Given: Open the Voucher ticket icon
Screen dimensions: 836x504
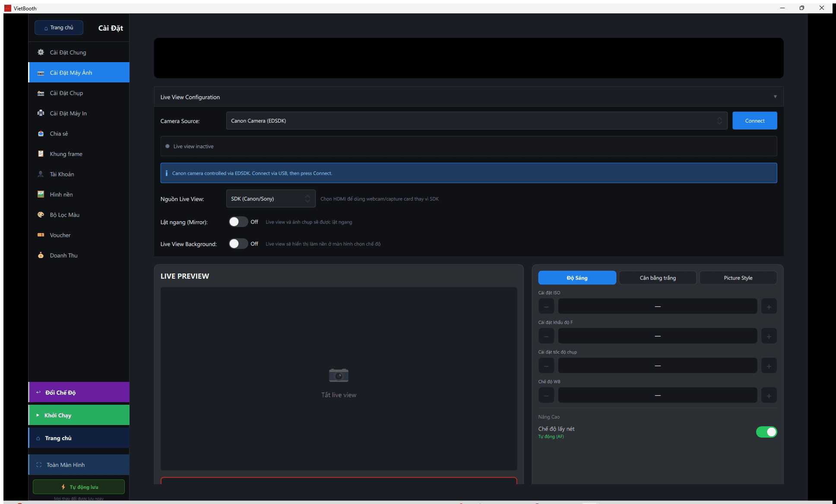Looking at the screenshot, I should pyautogui.click(x=41, y=235).
